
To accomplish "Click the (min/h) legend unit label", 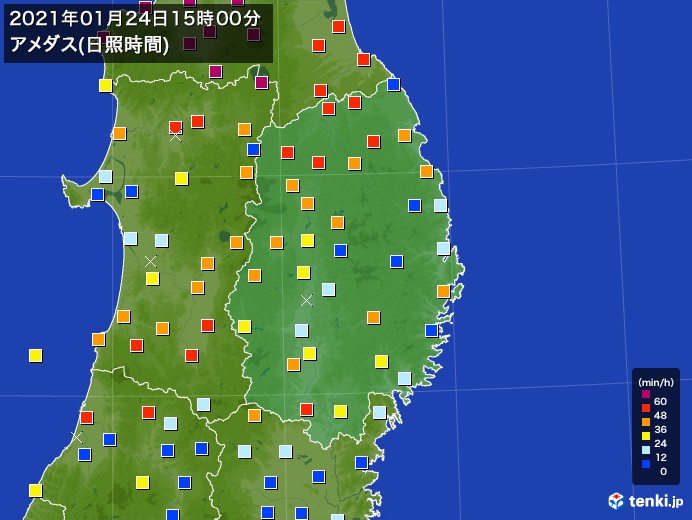I will click(656, 382).
